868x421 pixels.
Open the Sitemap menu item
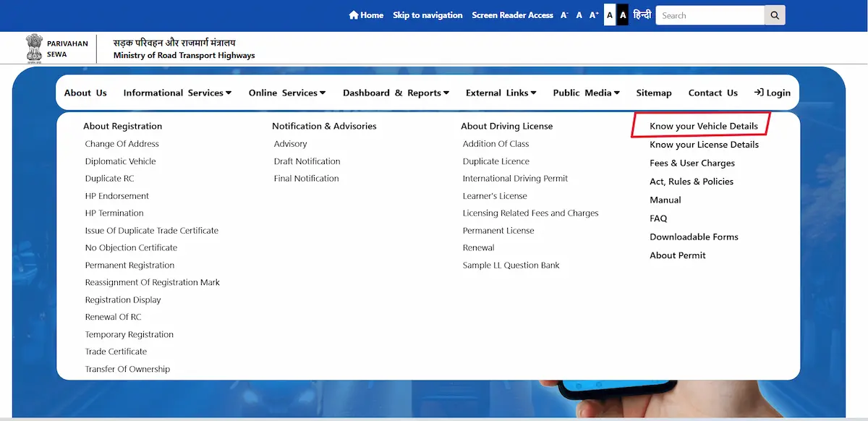tap(654, 93)
